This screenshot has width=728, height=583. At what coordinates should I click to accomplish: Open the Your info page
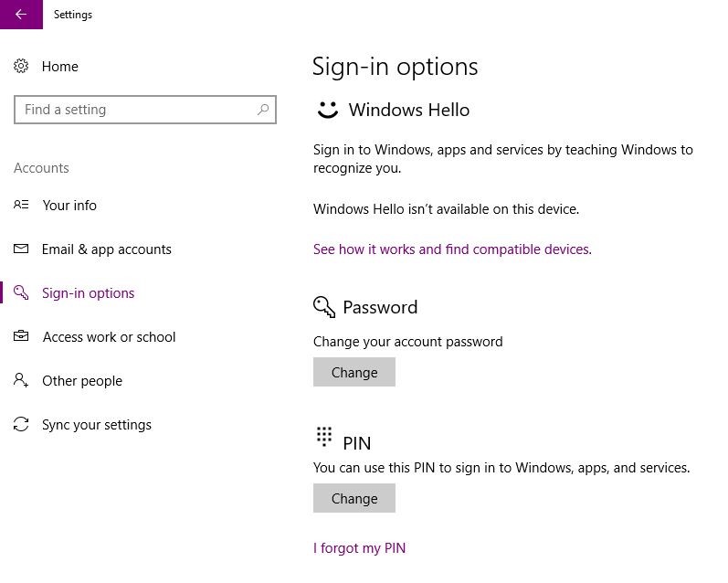(x=69, y=206)
